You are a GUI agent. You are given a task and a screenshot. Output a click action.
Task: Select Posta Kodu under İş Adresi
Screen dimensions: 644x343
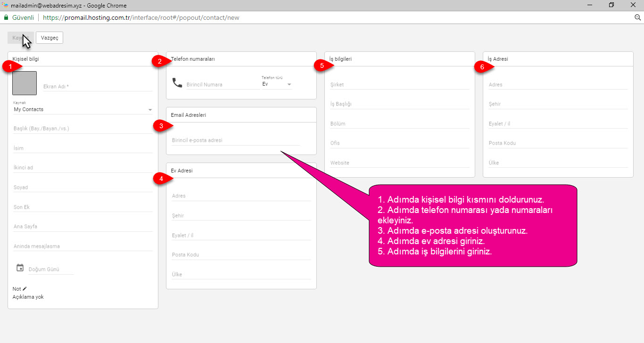pyautogui.click(x=558, y=143)
